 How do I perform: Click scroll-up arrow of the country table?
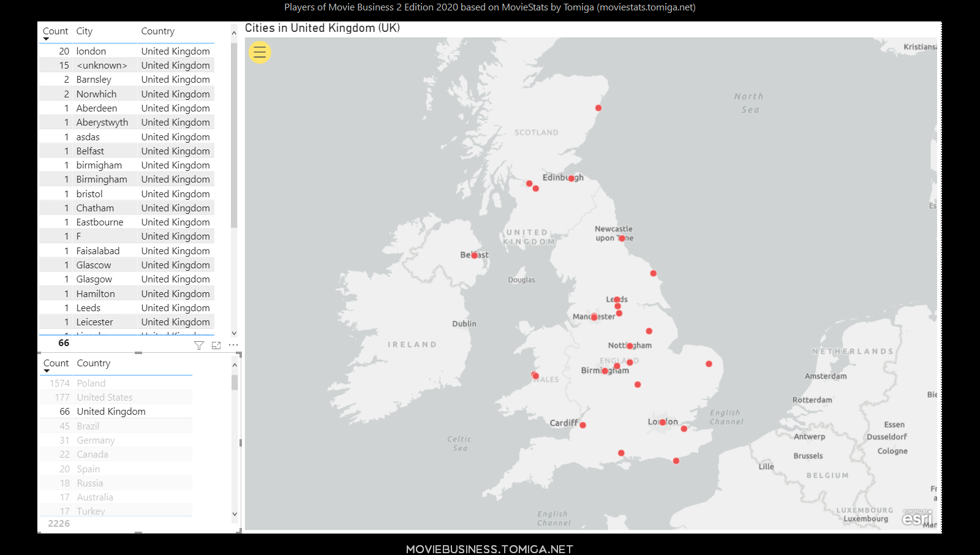click(235, 365)
